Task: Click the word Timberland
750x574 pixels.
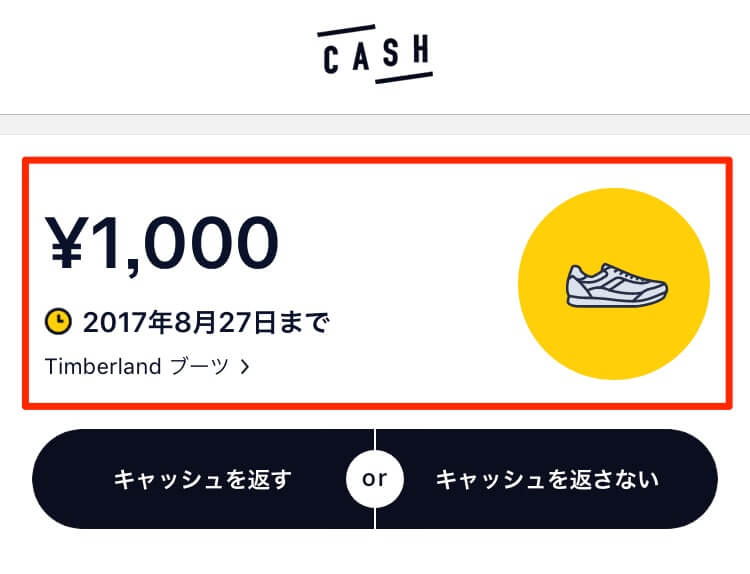Action: (x=103, y=367)
